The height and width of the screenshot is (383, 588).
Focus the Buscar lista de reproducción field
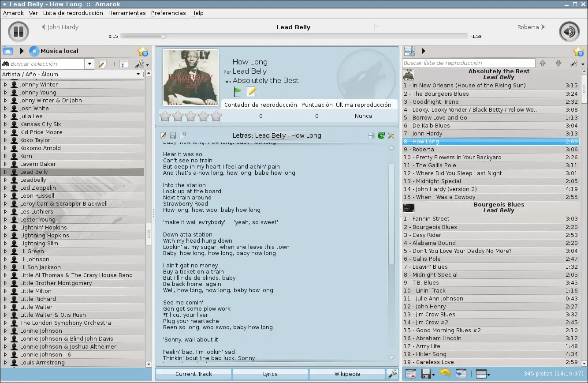click(469, 63)
